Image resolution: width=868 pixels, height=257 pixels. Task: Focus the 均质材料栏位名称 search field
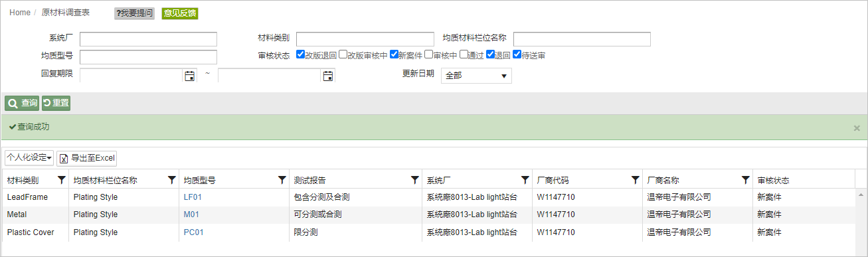tap(582, 39)
